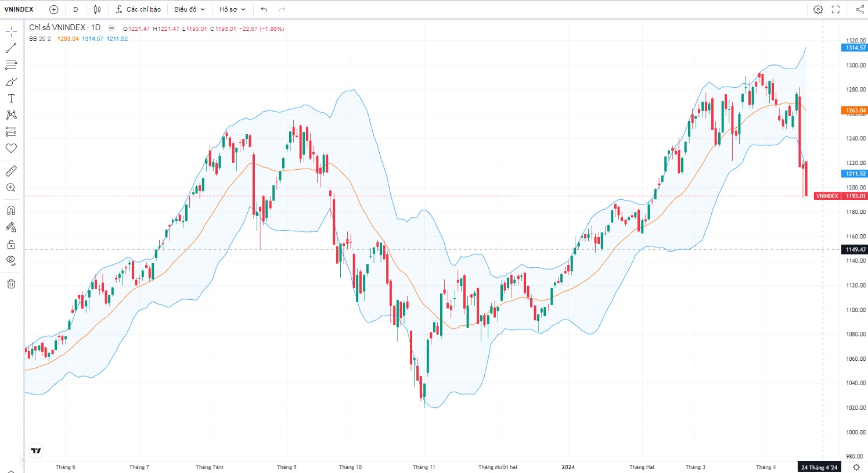
Task: Open the candlestick chart style selector
Action: click(97, 9)
